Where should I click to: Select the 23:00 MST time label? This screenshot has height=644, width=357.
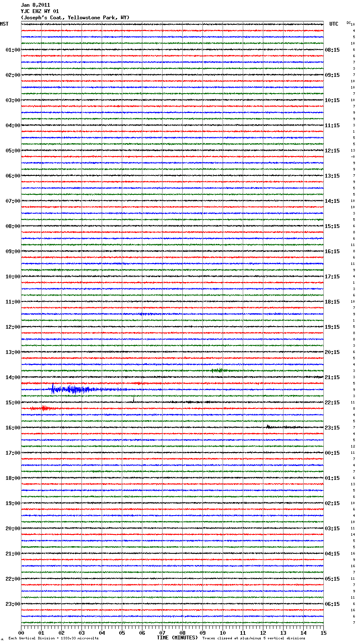point(13,604)
